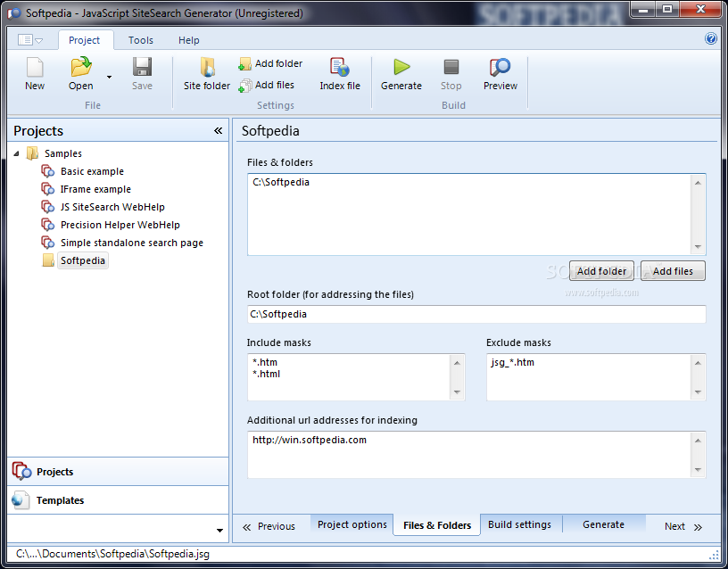Open the Templates navigation section
This screenshot has width=728, height=569.
[x=118, y=500]
